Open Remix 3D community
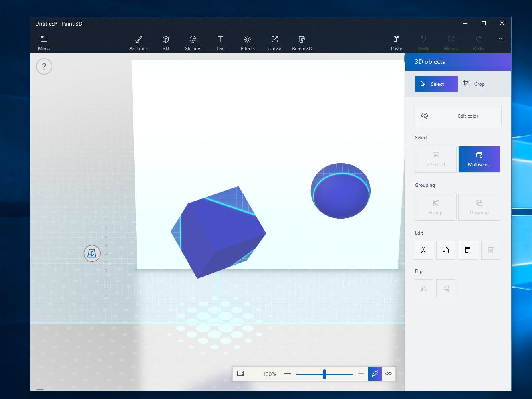 (302, 43)
